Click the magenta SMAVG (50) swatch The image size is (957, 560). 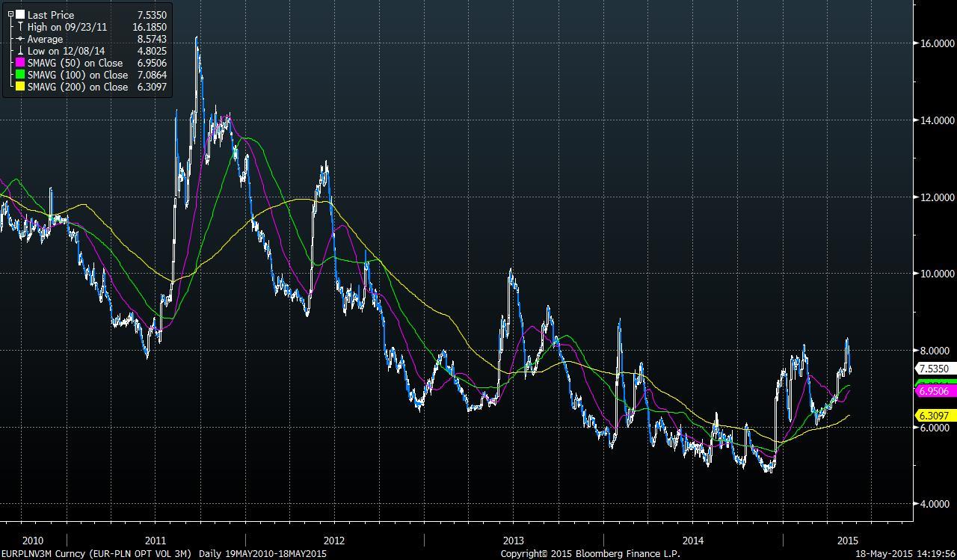pos(20,63)
